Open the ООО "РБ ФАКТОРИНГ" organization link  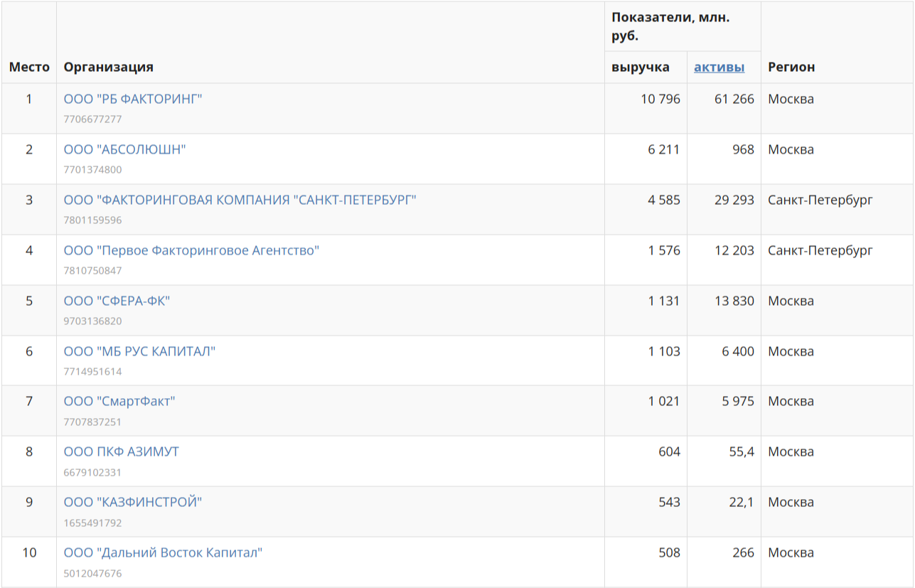[x=133, y=99]
